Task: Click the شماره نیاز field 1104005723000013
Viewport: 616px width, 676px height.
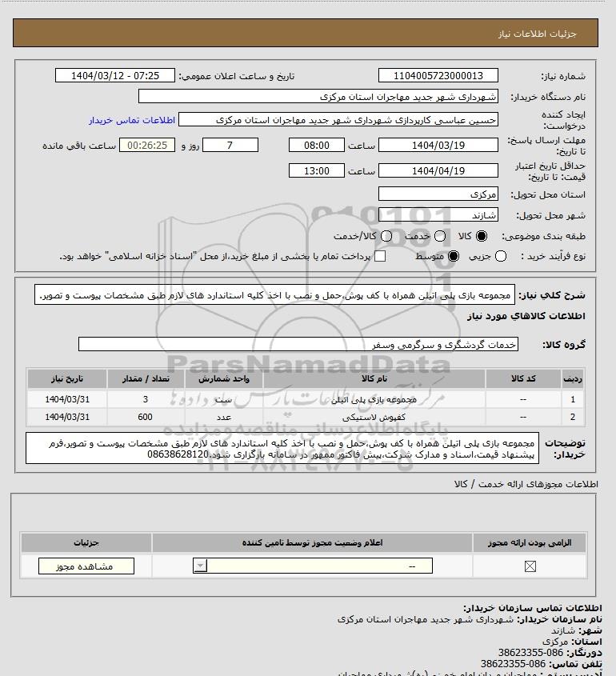Action: 438,75
